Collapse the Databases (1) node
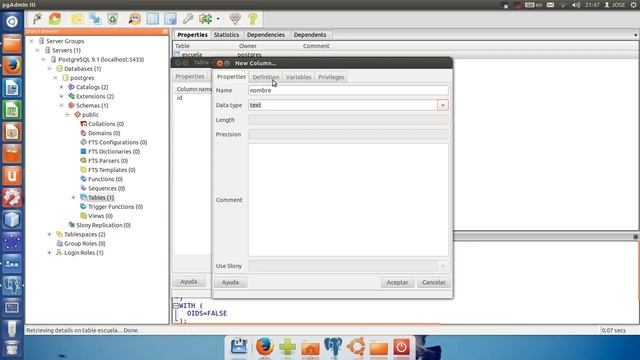 tap(50, 69)
